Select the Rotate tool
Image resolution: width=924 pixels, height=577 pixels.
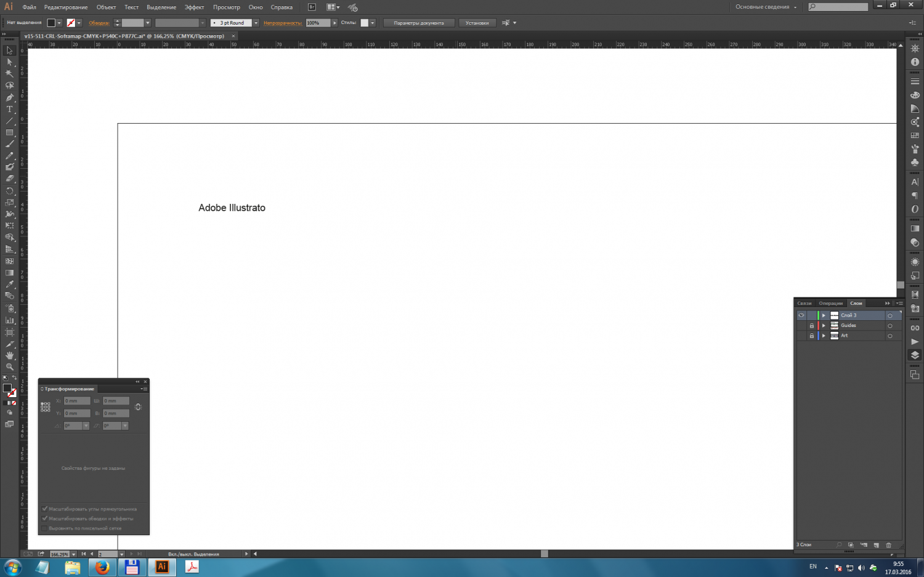tap(9, 191)
